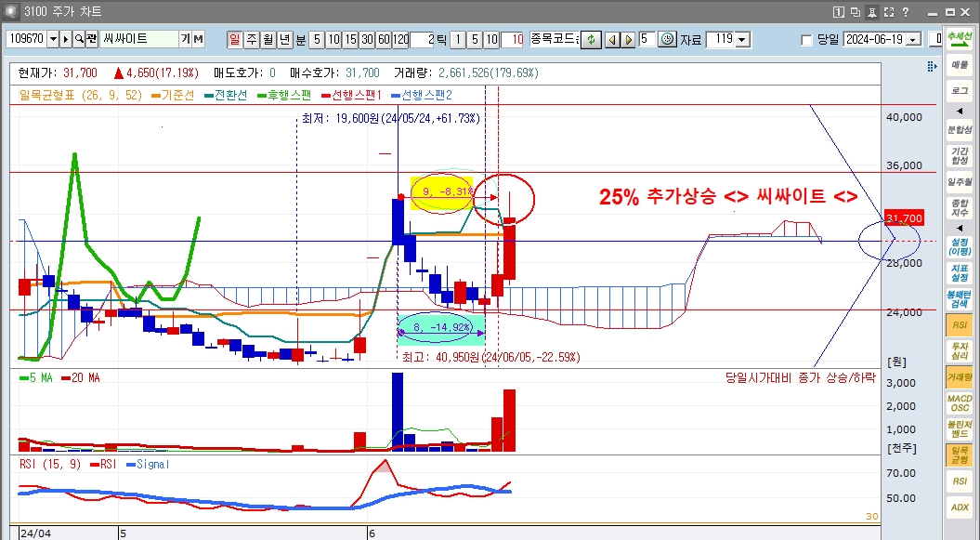Select the 10 minute chart button

[333, 39]
